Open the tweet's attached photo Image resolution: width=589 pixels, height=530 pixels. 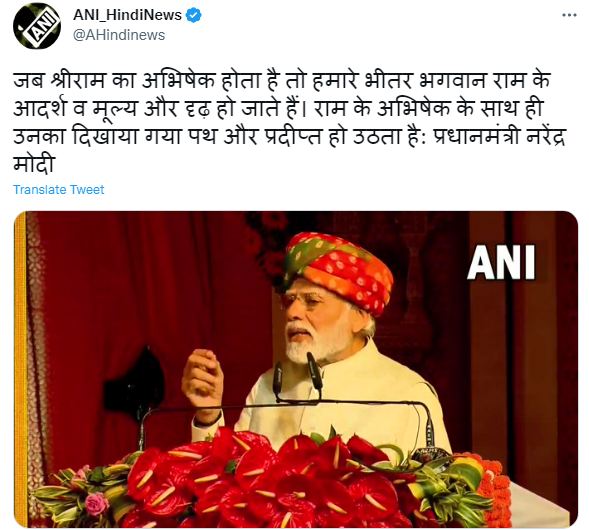[x=296, y=369]
